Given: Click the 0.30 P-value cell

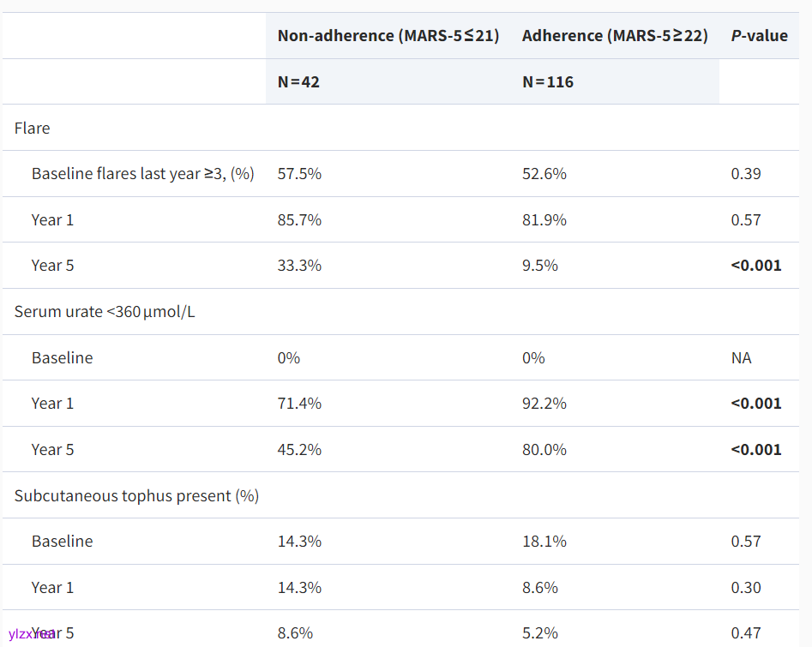Looking at the screenshot, I should coord(746,588).
